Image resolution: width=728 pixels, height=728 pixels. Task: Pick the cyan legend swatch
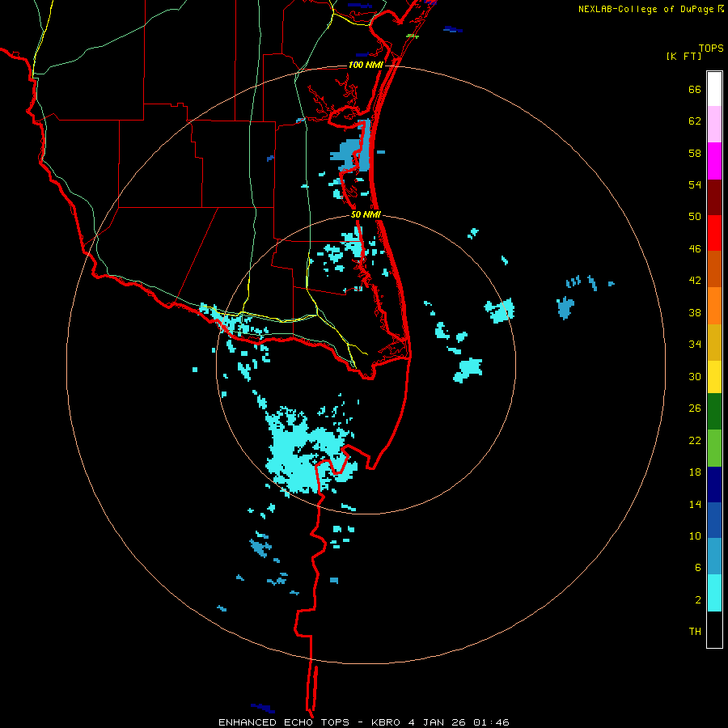pos(714,593)
